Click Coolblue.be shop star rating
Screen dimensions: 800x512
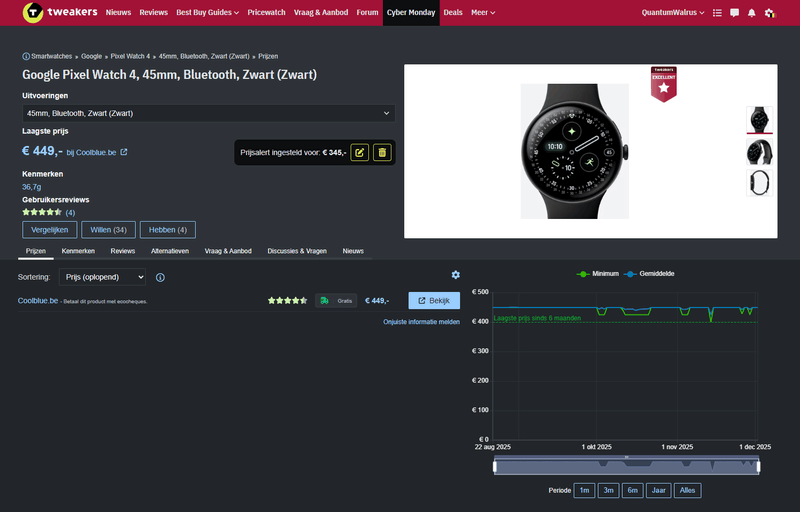287,301
